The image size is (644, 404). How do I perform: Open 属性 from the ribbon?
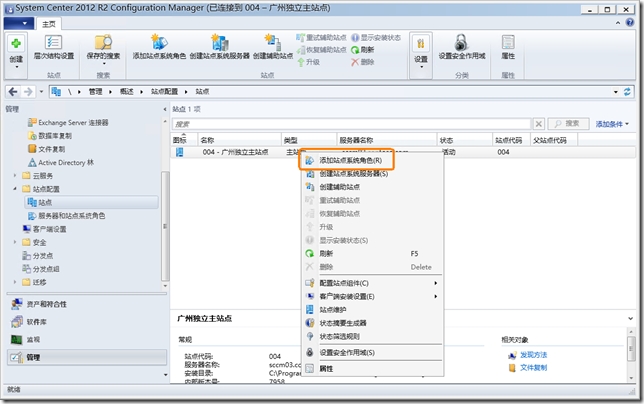[508, 47]
